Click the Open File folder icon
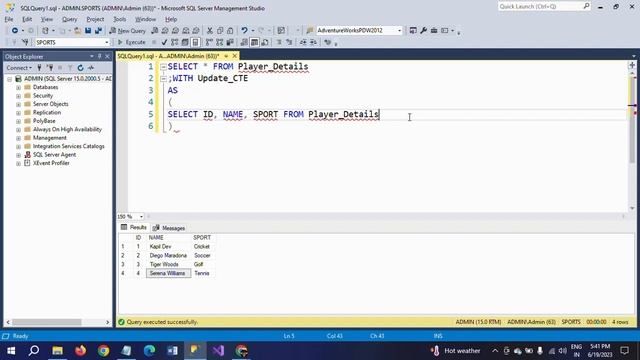 (77, 31)
